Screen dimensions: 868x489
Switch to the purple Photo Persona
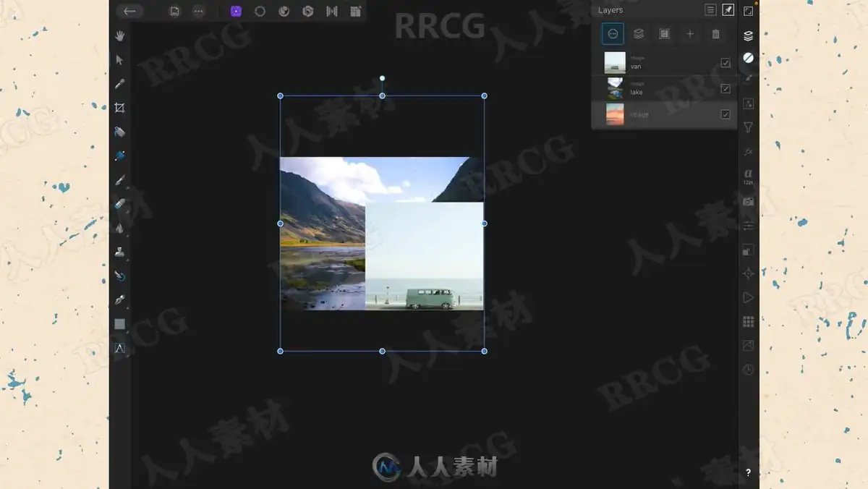tap(236, 11)
